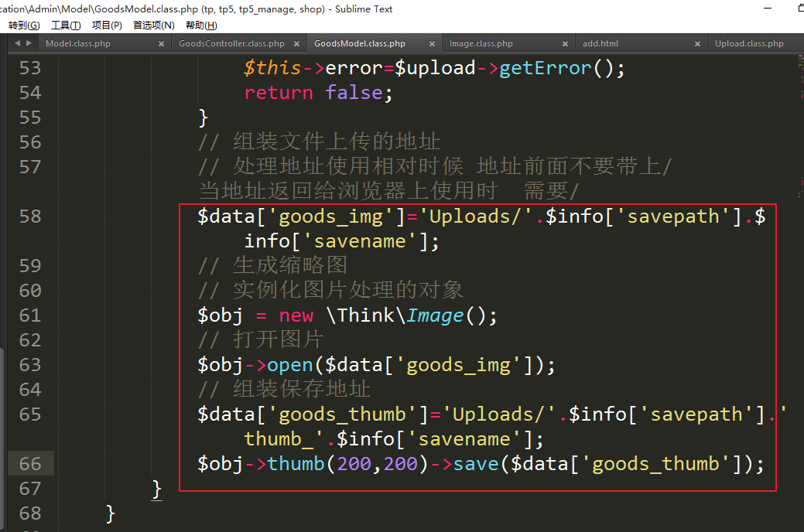
Task: Click the minimap on the right edge
Action: 799,116
